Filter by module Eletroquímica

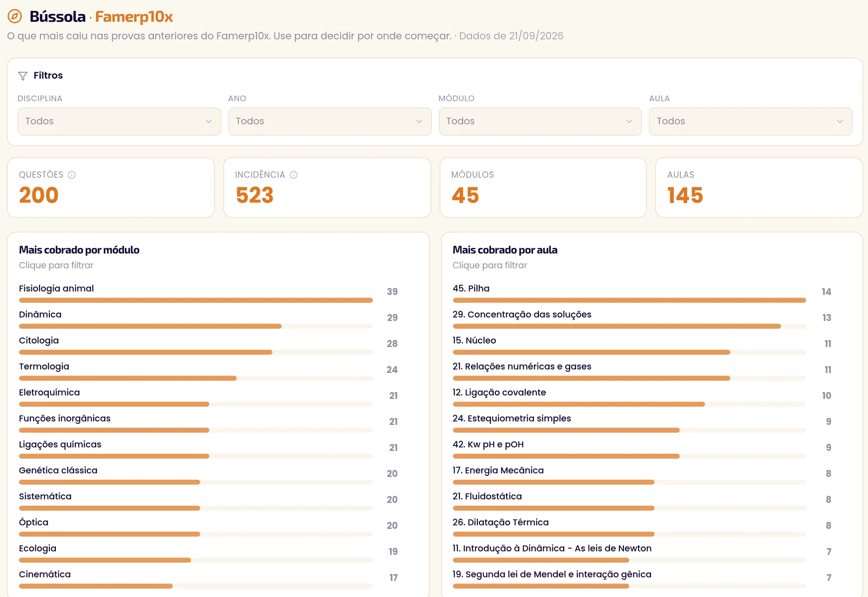(x=208, y=397)
